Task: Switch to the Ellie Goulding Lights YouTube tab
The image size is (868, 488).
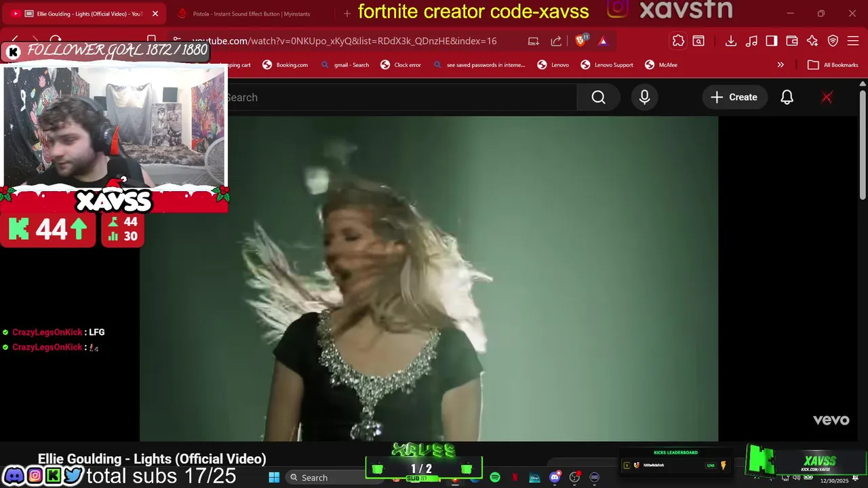Action: point(85,14)
